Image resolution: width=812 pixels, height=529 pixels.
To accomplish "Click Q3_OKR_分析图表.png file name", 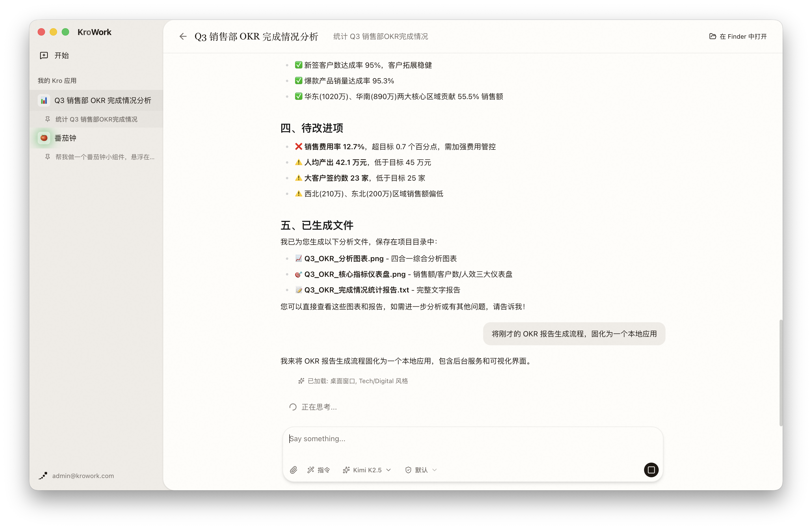I will coord(344,259).
